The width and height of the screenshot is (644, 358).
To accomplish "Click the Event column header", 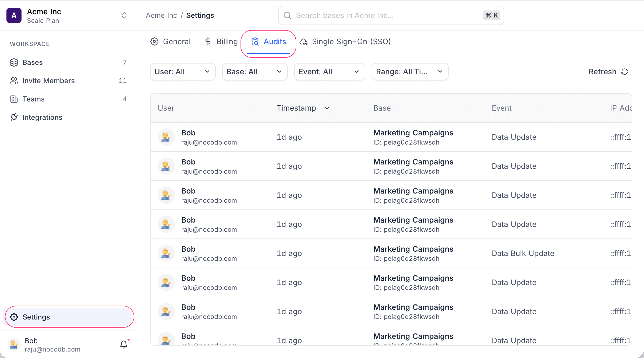I will (x=501, y=108).
